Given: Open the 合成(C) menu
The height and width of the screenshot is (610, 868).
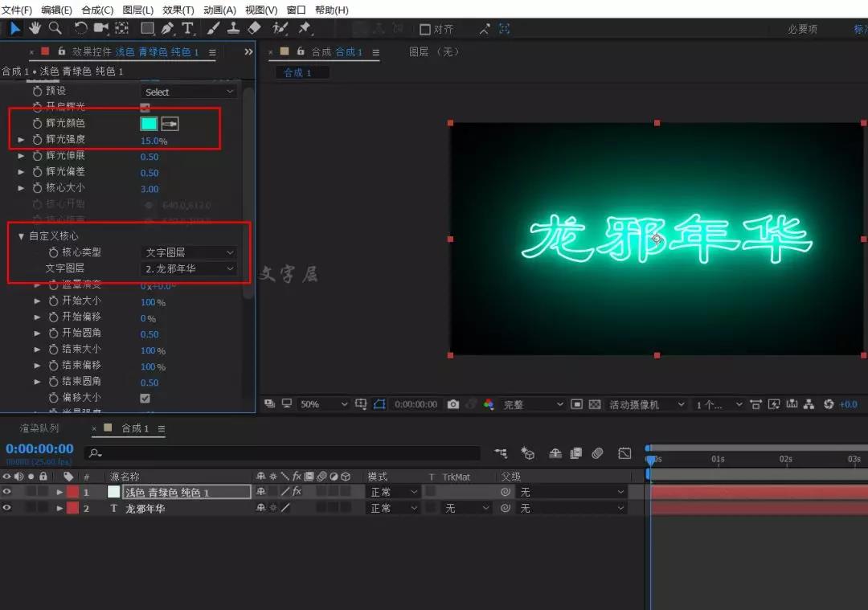Looking at the screenshot, I should [97, 10].
